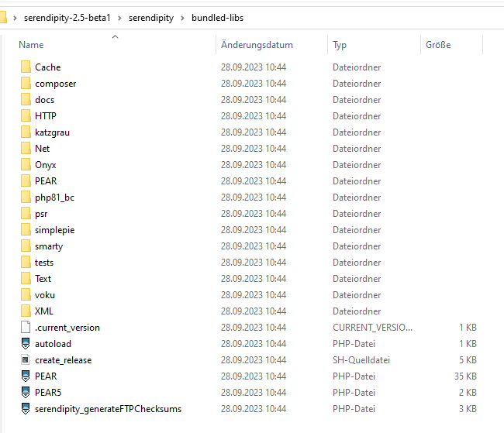This screenshot has height=433, width=504.
Task: Go to serendipity-2.5-beta1 in address bar
Action: 67,17
